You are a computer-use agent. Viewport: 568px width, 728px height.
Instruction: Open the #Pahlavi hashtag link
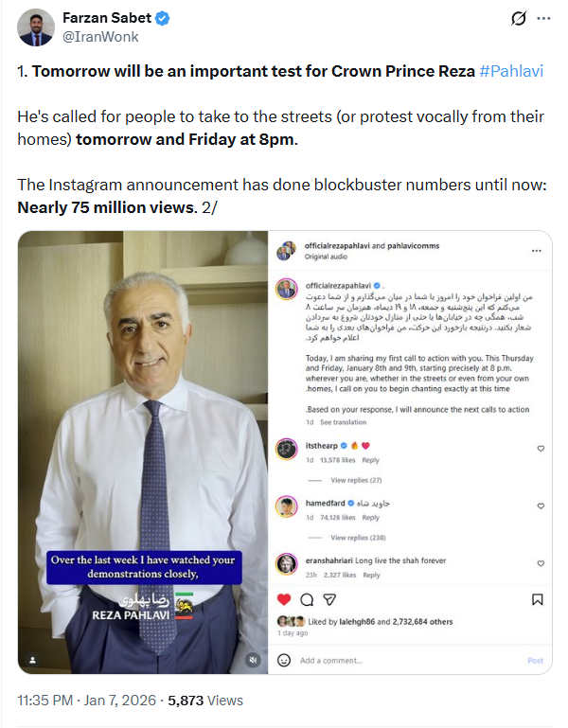tap(511, 71)
